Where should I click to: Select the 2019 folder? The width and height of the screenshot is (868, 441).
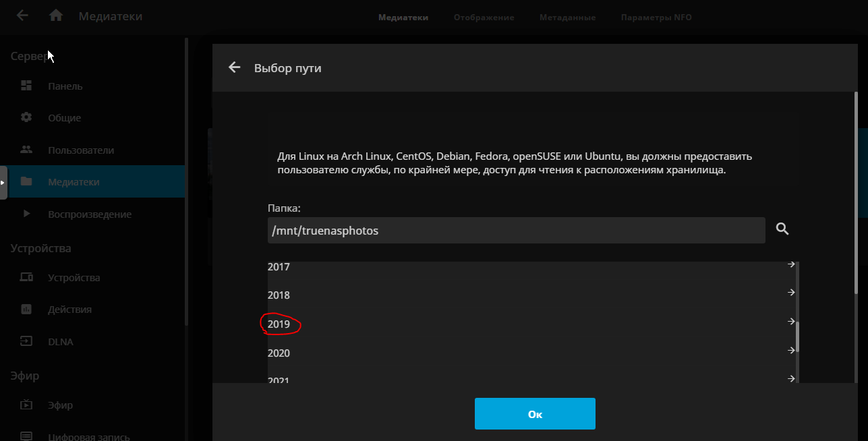tap(279, 324)
